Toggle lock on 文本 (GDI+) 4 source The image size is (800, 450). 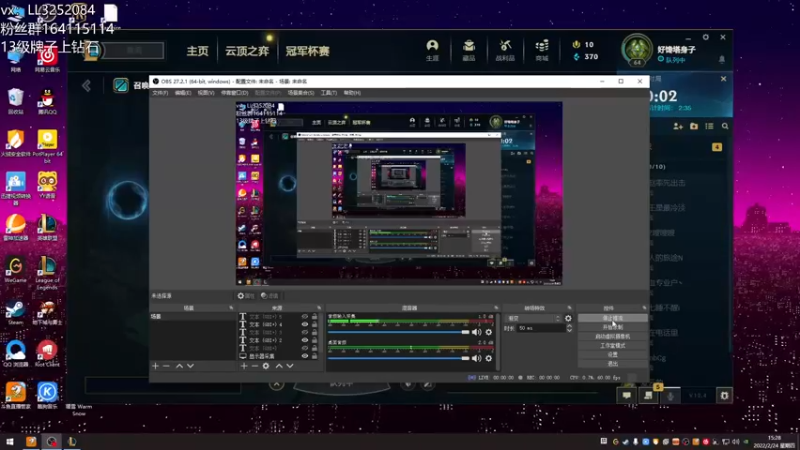pyautogui.click(x=315, y=324)
